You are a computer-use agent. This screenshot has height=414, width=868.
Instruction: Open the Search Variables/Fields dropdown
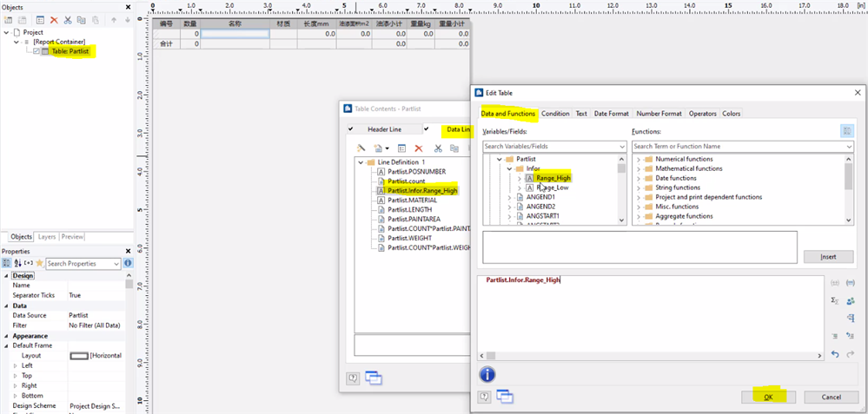[x=621, y=147]
